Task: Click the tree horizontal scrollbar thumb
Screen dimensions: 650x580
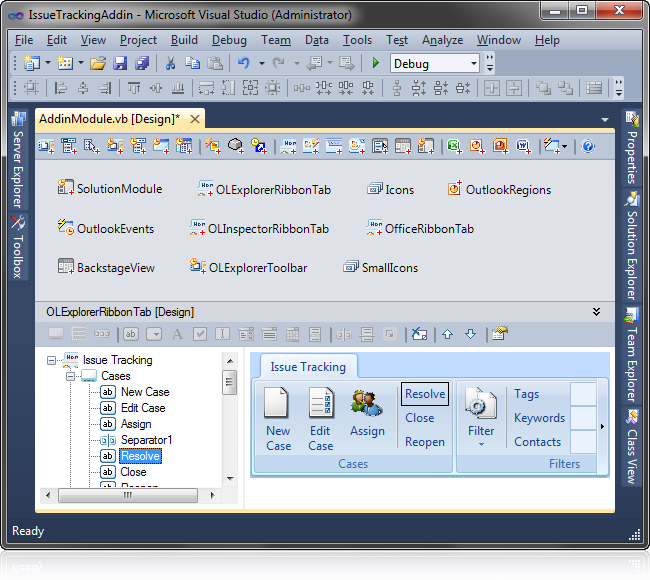Action: [128, 495]
